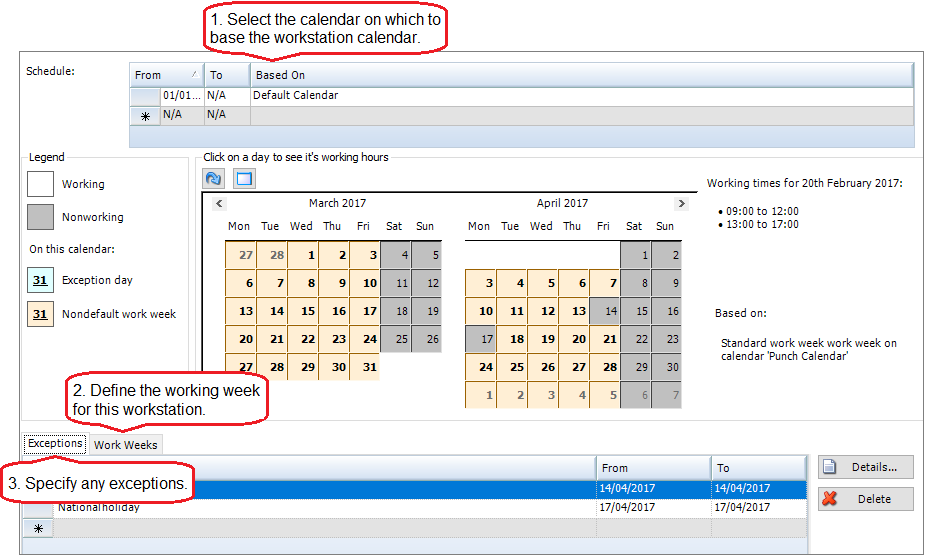Go to next month arrow
Screen dimensions: 926x557
[681, 203]
